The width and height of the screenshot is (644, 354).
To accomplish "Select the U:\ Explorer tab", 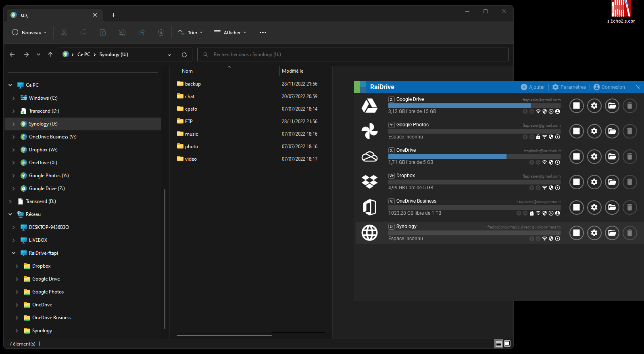I will click(54, 15).
